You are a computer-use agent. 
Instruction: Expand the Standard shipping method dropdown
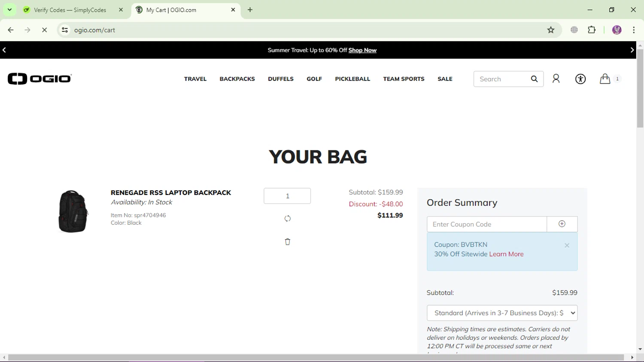[502, 313]
